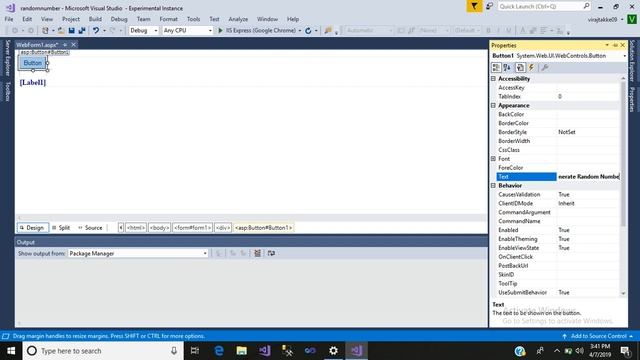Click the Save All icon
This screenshot has height=360, width=640.
tap(82, 31)
